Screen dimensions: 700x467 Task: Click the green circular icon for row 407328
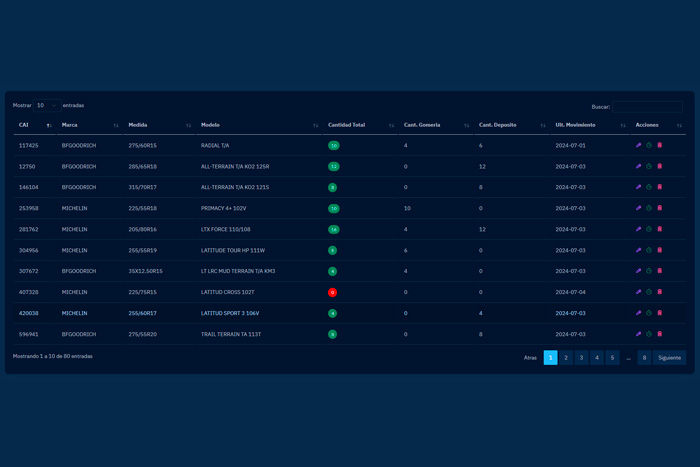point(649,292)
